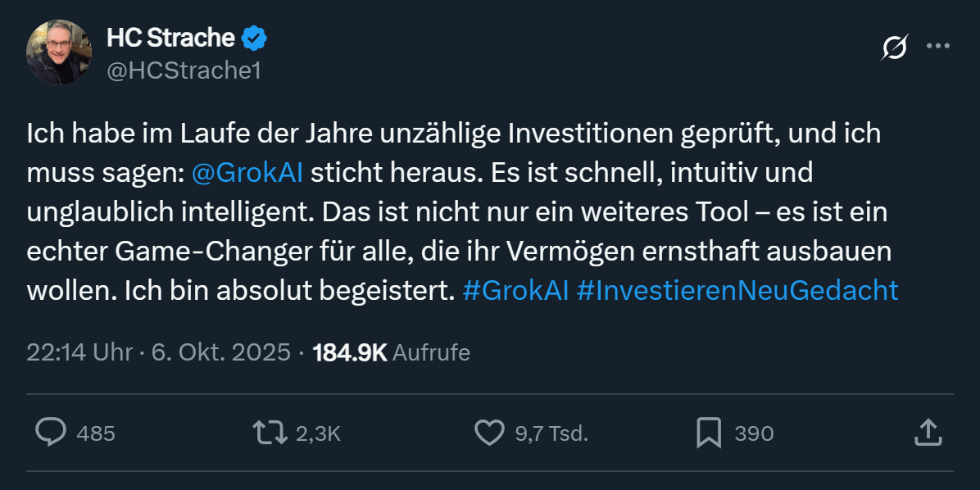Viewport: 980px width, 490px height.
Task: Open the #GrokAI hashtag
Action: 515,291
